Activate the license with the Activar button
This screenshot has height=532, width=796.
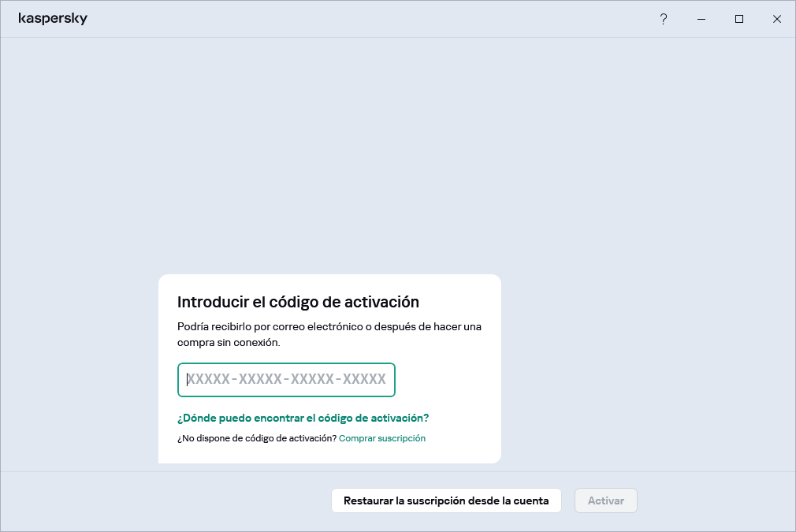point(605,500)
